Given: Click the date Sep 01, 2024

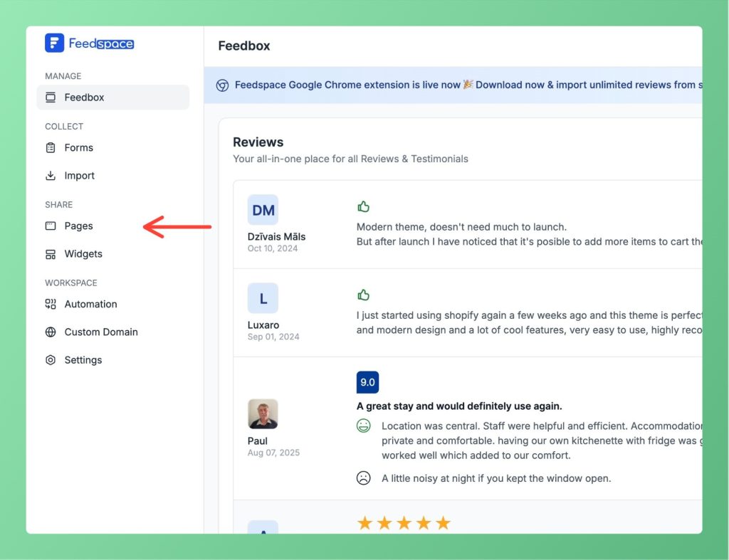Looking at the screenshot, I should pos(273,337).
